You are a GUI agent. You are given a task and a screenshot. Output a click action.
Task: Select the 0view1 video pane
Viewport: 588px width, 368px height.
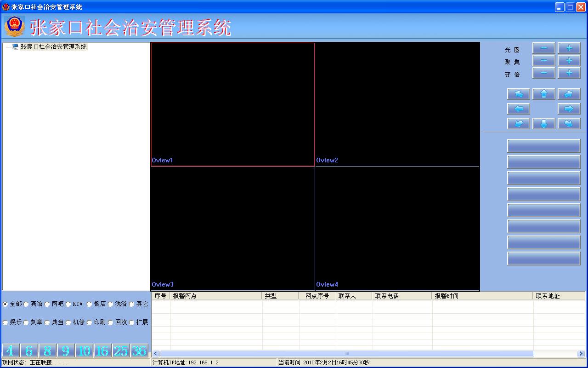233,104
